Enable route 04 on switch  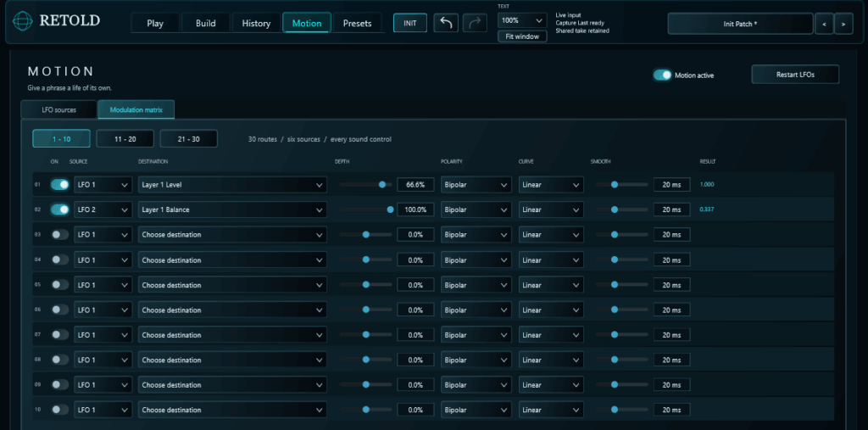(60, 260)
